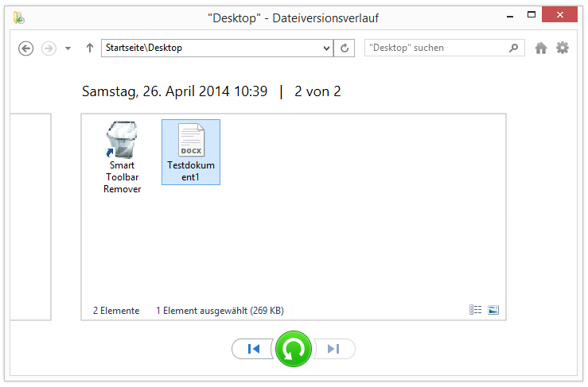Screen dimensions: 588x387
Task: Go to the next file version
Action: (334, 349)
